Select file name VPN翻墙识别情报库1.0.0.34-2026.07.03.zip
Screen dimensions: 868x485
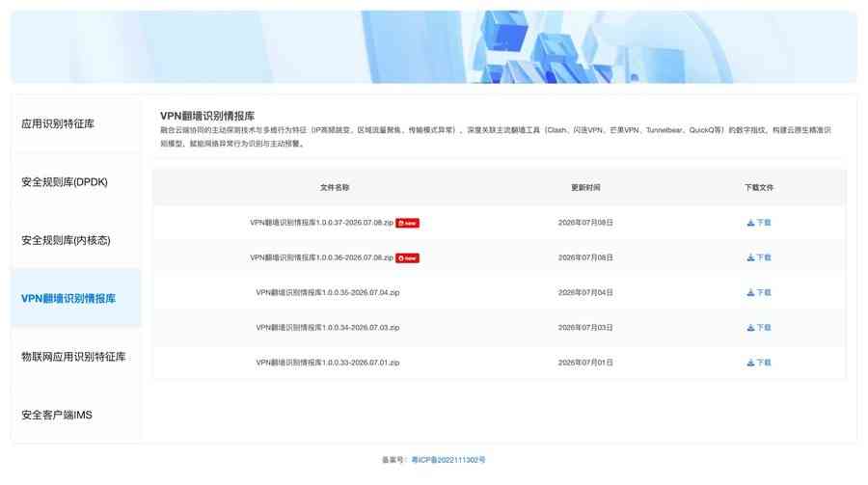328,328
